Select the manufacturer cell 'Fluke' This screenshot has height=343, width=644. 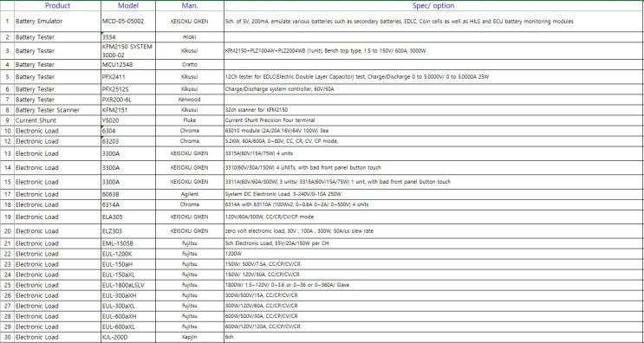[x=190, y=120]
